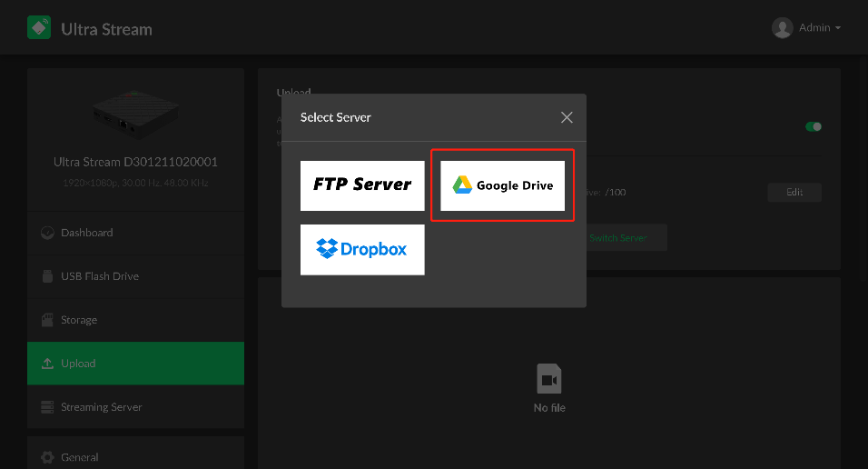The image size is (868, 469).
Task: Click the Ultra Stream green logo icon
Action: (x=39, y=27)
